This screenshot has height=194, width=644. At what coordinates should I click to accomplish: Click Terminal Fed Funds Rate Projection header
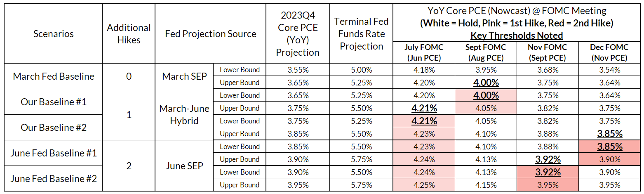(362, 34)
